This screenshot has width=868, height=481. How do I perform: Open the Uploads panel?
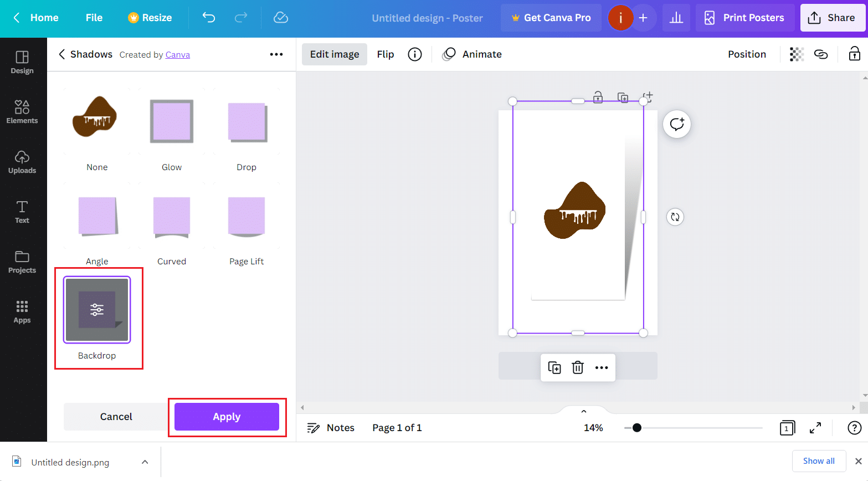tap(22, 162)
